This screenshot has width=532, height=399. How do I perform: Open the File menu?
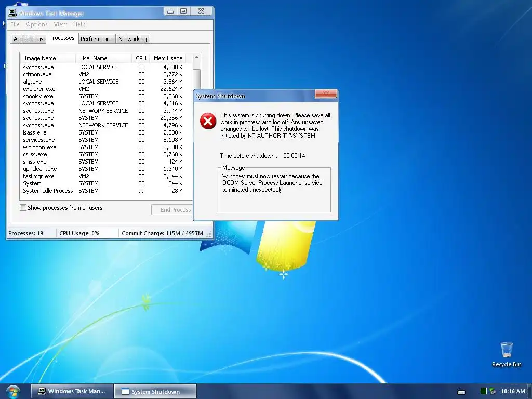(15, 24)
